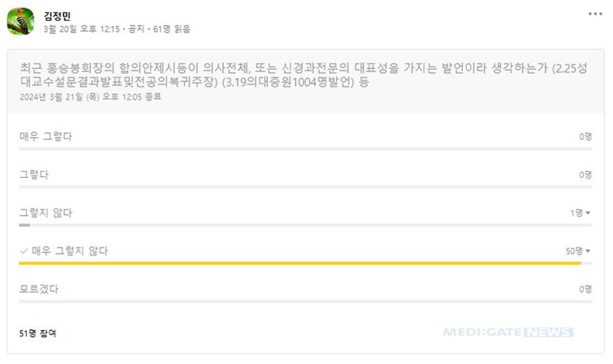Click the checkmark icon beside 매우 그렇지 않다
The image size is (613, 364).
pyautogui.click(x=23, y=251)
